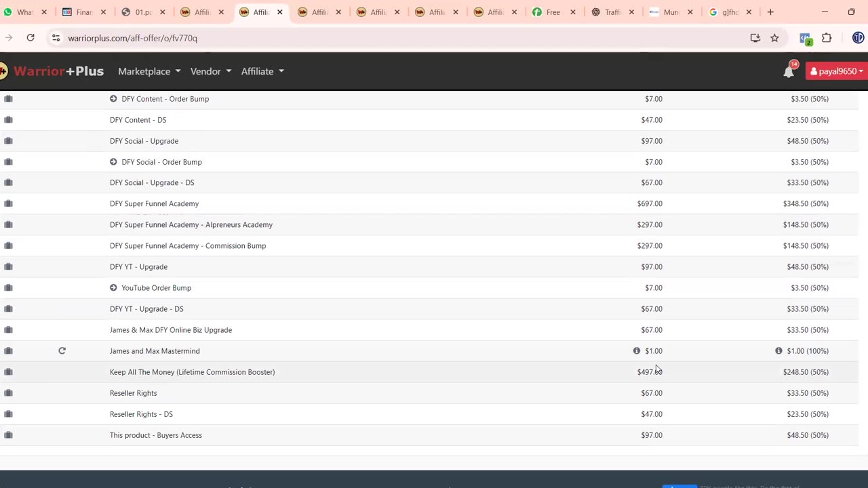The height and width of the screenshot is (488, 868).
Task: Click the browser forward arrow
Action: [9, 38]
